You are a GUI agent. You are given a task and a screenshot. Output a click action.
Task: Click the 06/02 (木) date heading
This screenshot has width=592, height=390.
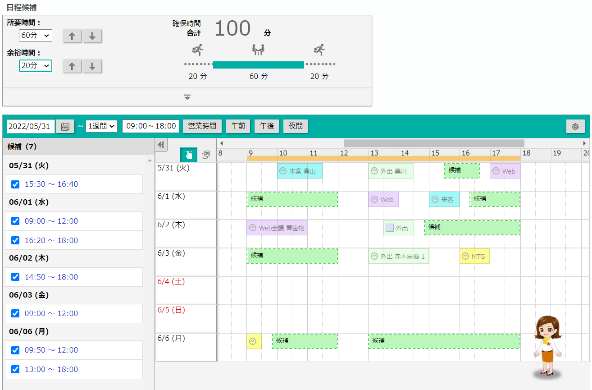[29, 258]
